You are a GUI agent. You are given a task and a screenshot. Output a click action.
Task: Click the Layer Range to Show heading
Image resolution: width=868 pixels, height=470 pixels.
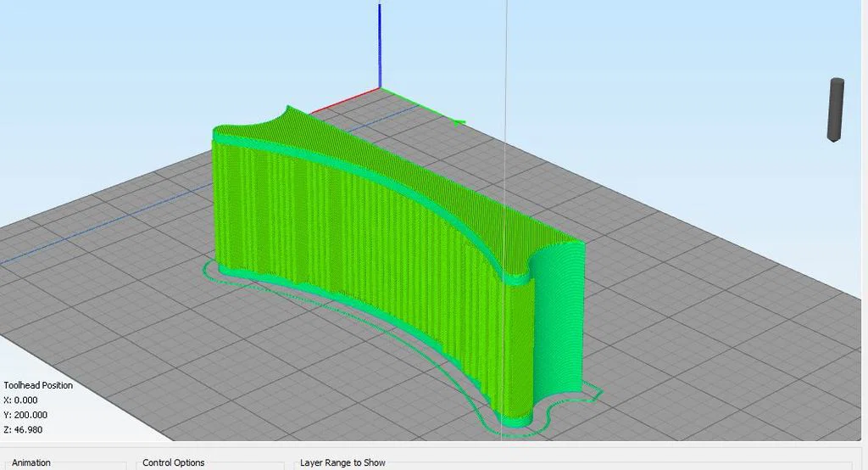(x=342, y=463)
